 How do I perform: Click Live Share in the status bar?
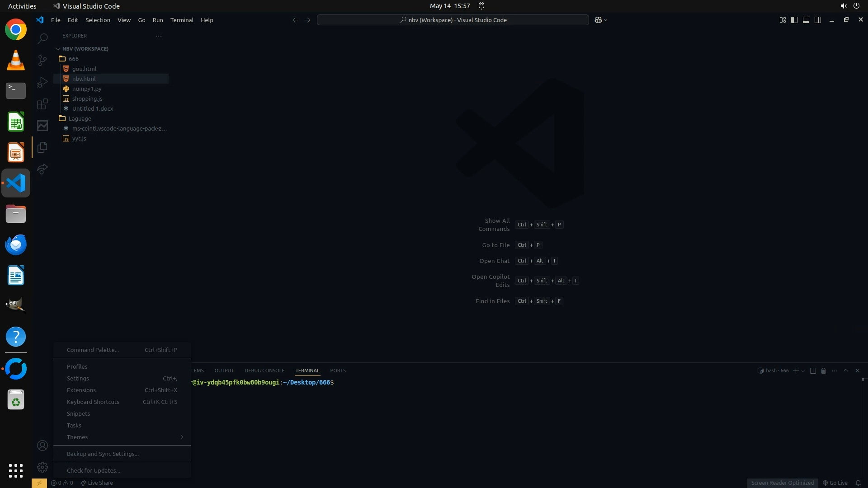[97, 483]
